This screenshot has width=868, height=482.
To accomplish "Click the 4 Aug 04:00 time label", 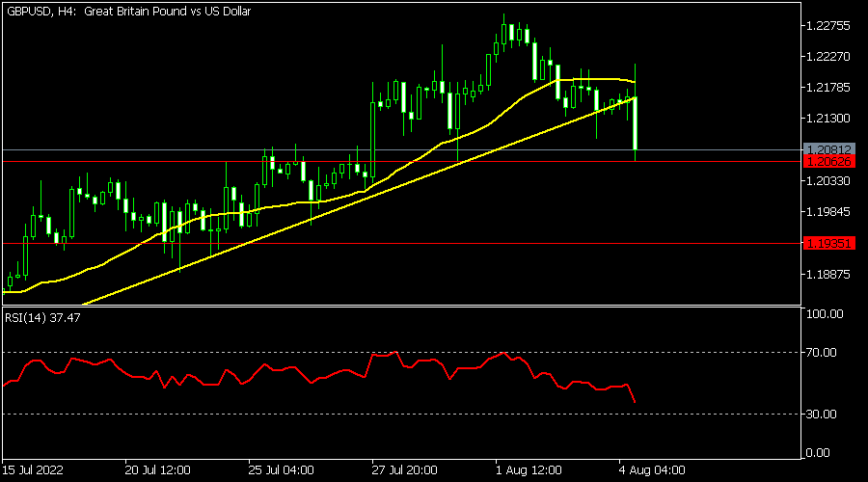I will click(652, 470).
